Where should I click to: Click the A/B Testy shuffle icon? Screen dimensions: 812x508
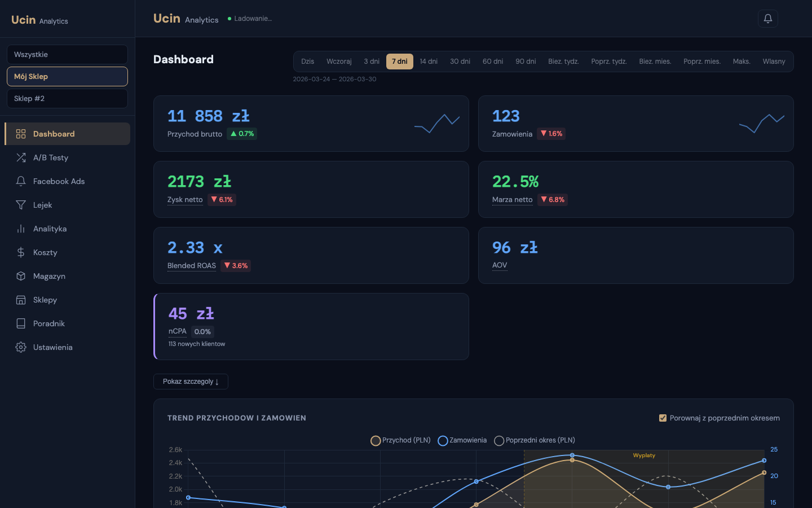[x=21, y=157]
